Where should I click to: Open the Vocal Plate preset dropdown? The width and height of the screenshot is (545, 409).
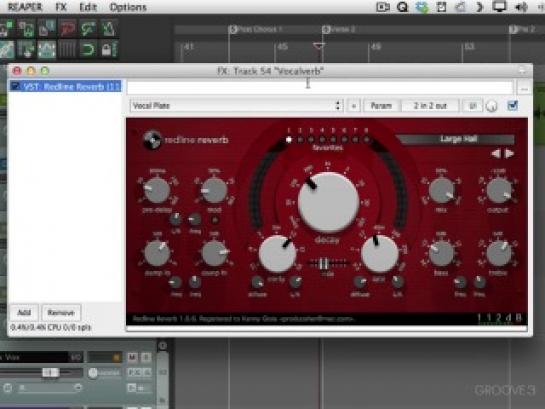click(236, 106)
